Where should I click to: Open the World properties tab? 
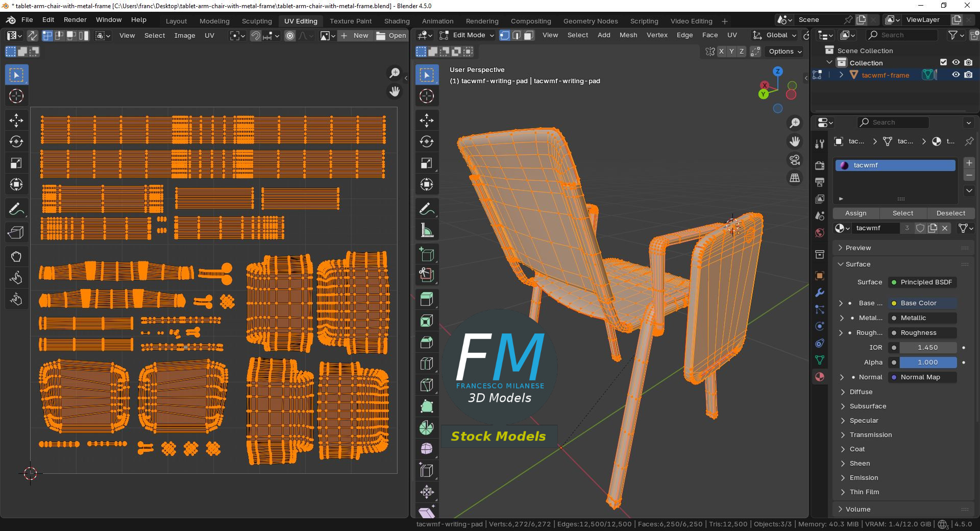(x=820, y=233)
